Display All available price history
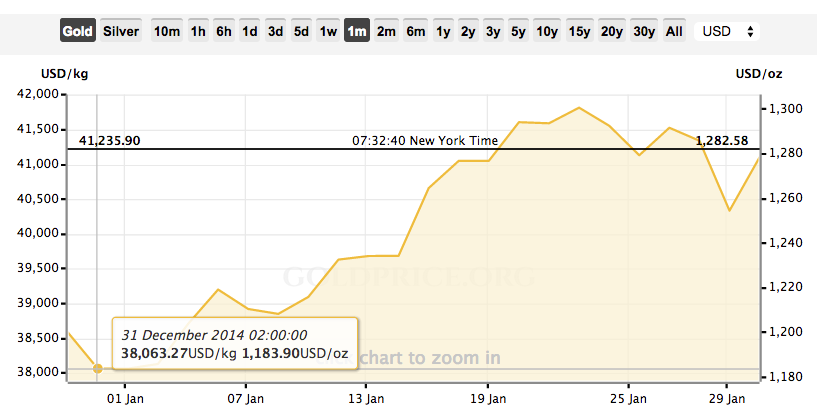Screen dimensions: 817x416 pyautogui.click(x=675, y=31)
